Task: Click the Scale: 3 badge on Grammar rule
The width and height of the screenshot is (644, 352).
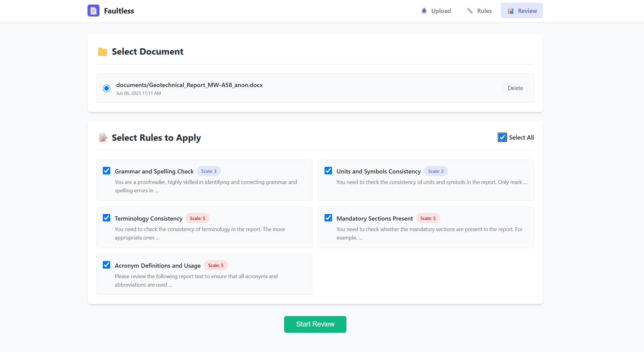Action: click(209, 171)
